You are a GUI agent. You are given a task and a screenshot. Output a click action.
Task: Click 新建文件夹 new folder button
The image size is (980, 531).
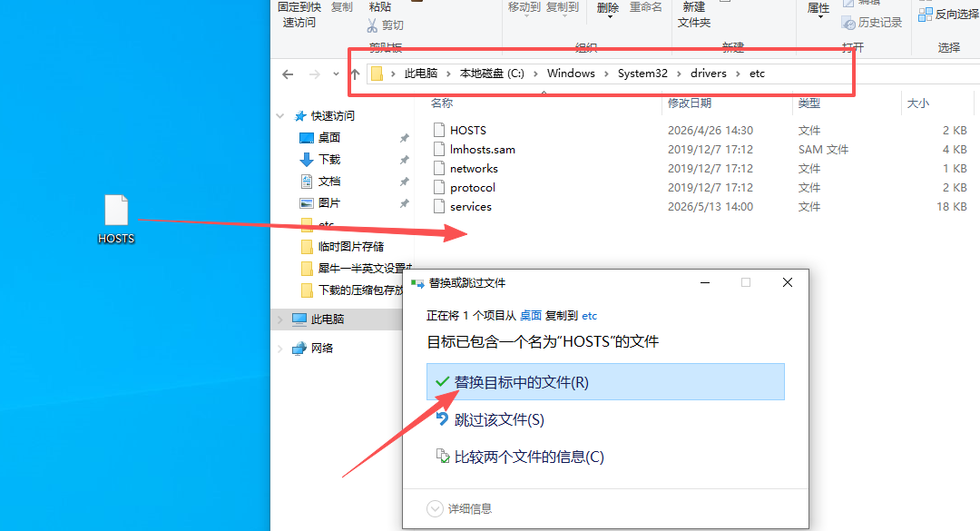pos(694,15)
